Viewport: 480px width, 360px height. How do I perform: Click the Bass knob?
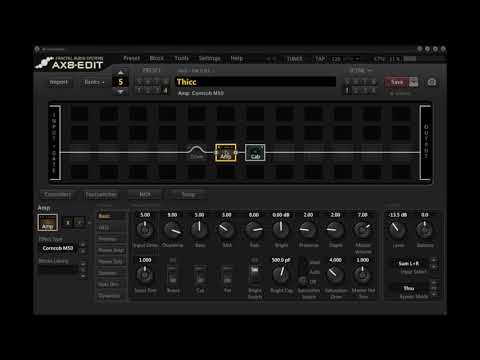pyautogui.click(x=199, y=229)
